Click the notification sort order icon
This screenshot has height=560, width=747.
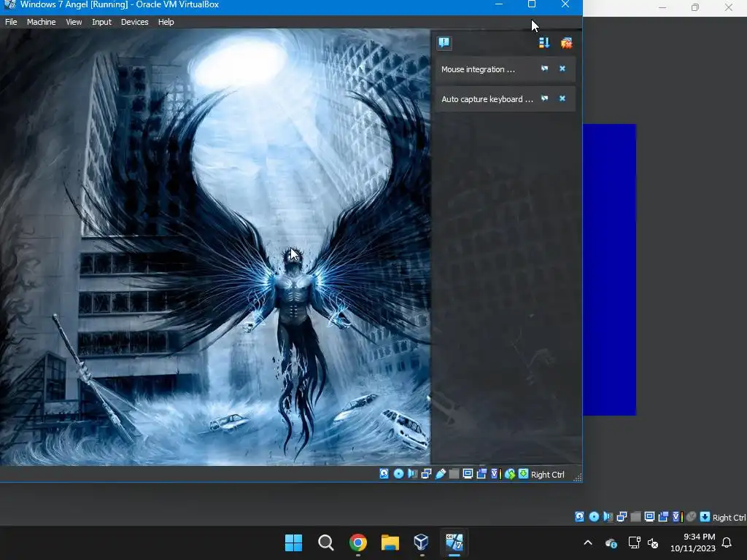[544, 43]
